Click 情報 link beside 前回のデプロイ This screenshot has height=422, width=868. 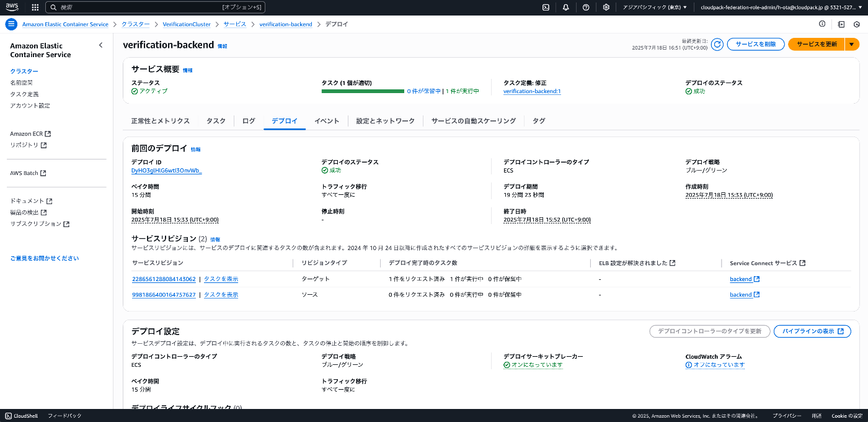point(195,150)
